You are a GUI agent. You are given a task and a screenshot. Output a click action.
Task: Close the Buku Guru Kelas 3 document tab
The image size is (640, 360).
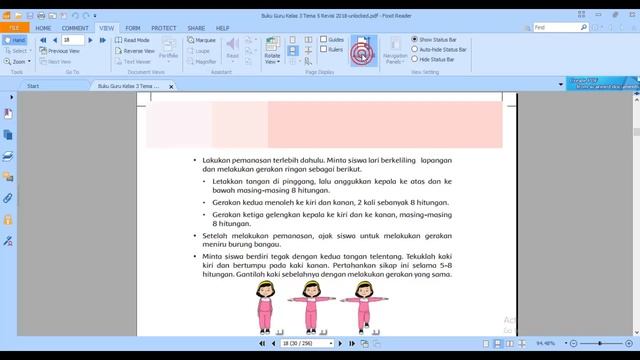(171, 87)
